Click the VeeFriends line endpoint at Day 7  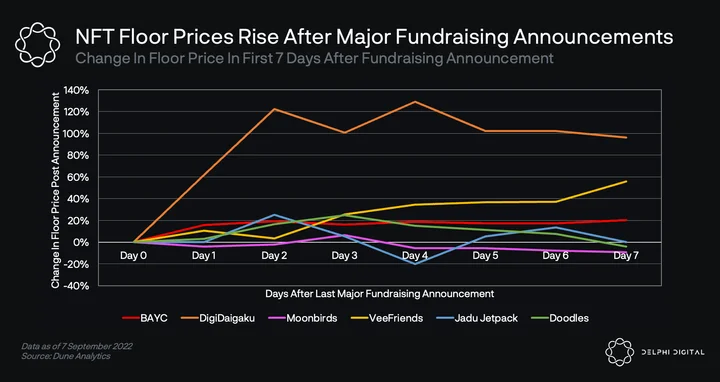pyautogui.click(x=626, y=181)
